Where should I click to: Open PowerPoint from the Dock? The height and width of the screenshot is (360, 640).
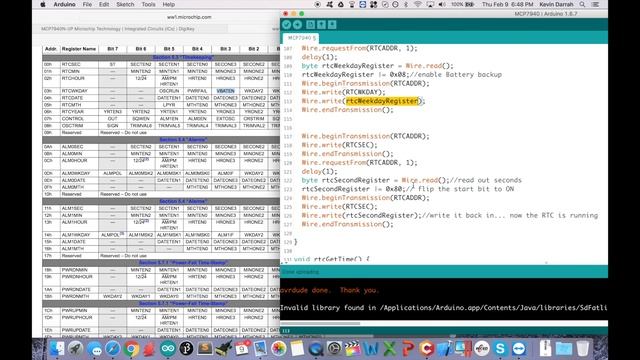tap(408, 348)
